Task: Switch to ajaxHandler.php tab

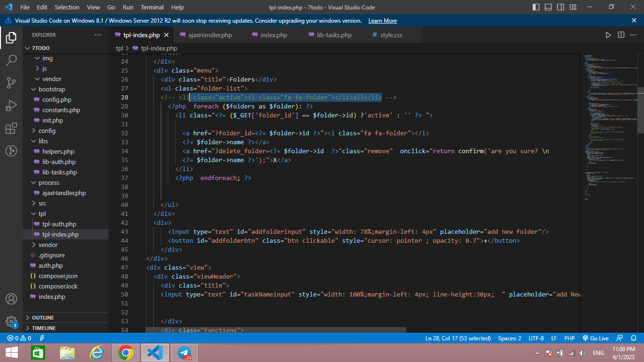Action: (x=210, y=35)
